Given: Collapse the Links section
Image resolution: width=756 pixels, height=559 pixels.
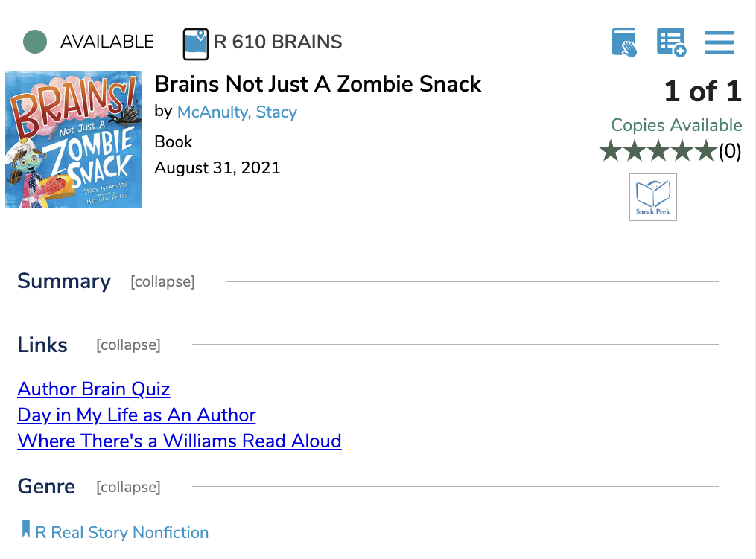Looking at the screenshot, I should click(x=128, y=345).
